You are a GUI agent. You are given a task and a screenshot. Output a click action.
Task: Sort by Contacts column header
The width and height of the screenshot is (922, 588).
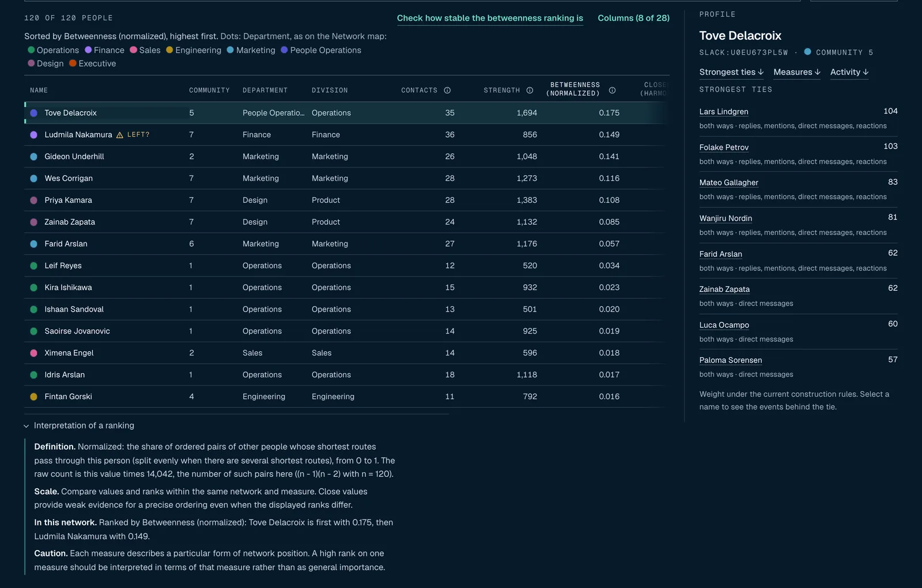point(419,90)
